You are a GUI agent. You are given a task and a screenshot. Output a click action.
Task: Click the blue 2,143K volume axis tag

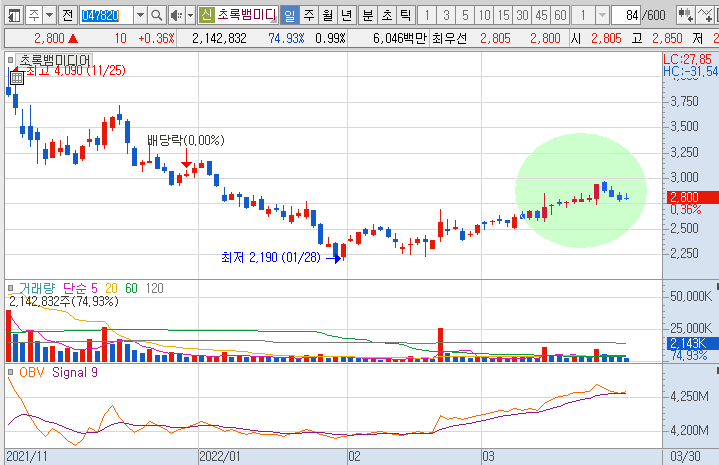tap(692, 343)
